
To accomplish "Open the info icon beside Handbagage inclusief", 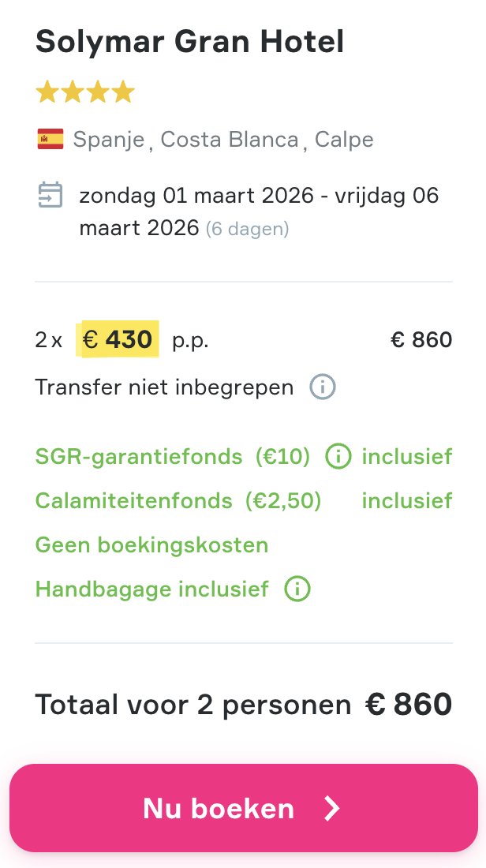I will 296,589.
